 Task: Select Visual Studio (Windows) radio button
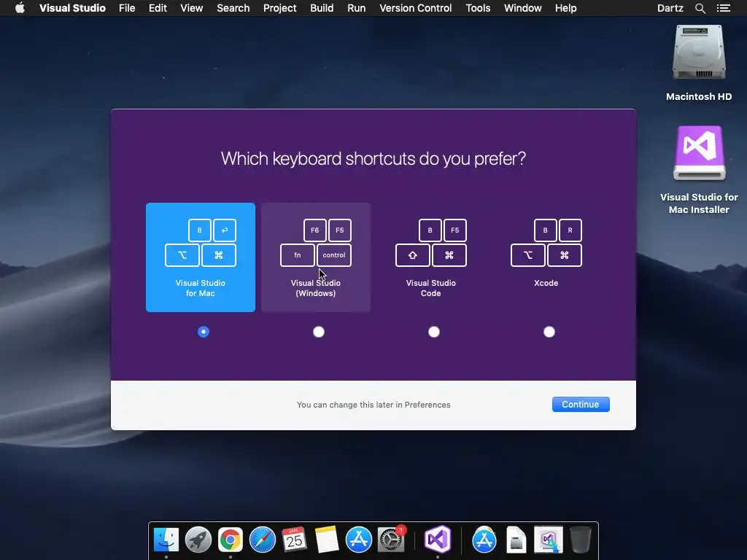[319, 332]
